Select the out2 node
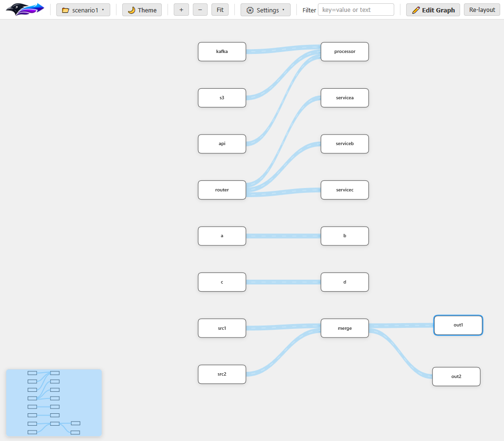 point(456,377)
